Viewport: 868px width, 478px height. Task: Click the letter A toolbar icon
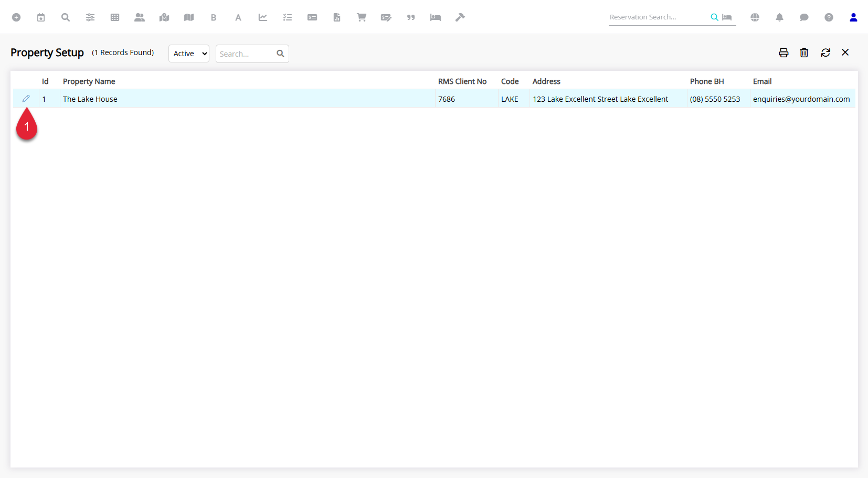coord(238,17)
